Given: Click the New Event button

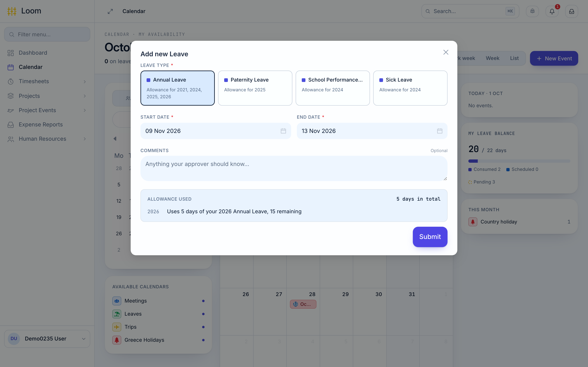Looking at the screenshot, I should coord(554,58).
